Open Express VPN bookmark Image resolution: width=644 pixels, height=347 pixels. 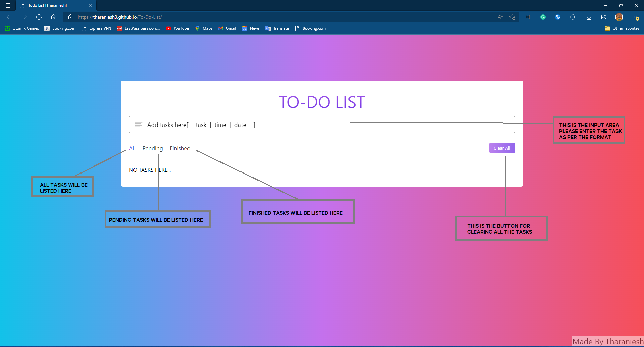[x=97, y=28]
